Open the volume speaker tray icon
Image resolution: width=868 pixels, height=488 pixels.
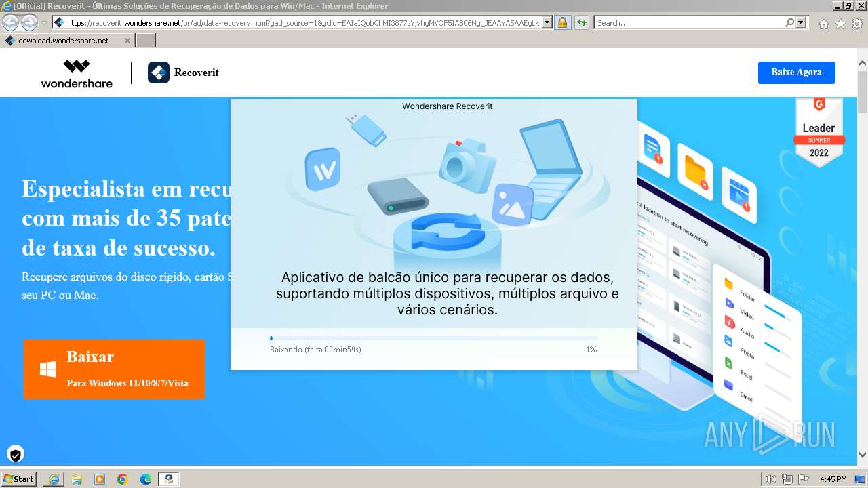770,479
